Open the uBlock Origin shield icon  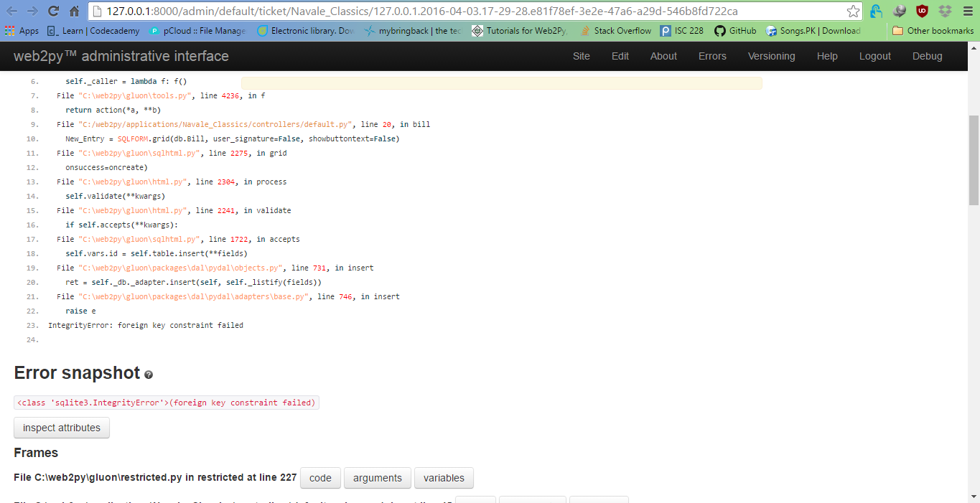(x=922, y=11)
